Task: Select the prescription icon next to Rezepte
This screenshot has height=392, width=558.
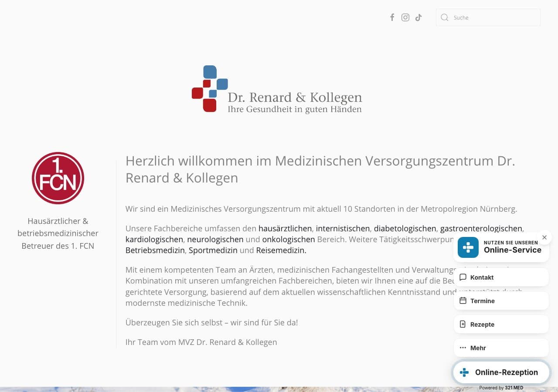Action: pos(463,324)
